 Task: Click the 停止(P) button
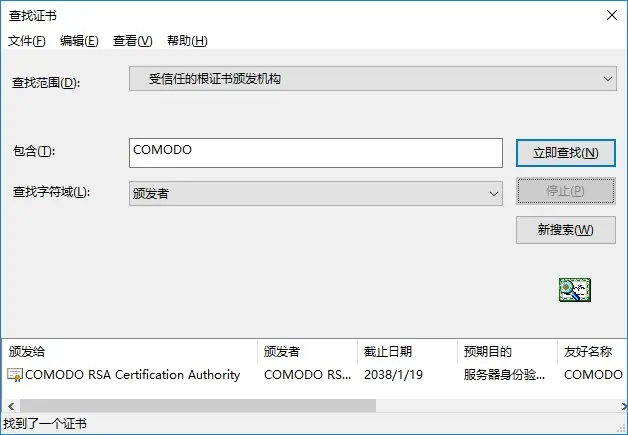click(x=566, y=191)
